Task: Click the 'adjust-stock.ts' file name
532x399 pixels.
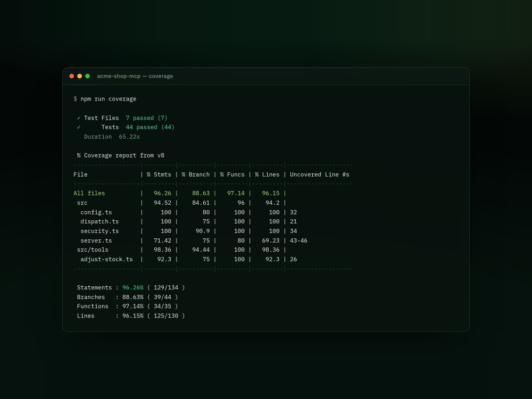Action: pos(106,259)
